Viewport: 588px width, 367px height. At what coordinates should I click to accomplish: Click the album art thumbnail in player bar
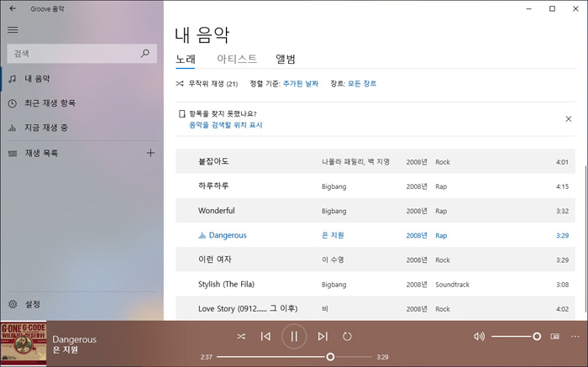(x=24, y=343)
